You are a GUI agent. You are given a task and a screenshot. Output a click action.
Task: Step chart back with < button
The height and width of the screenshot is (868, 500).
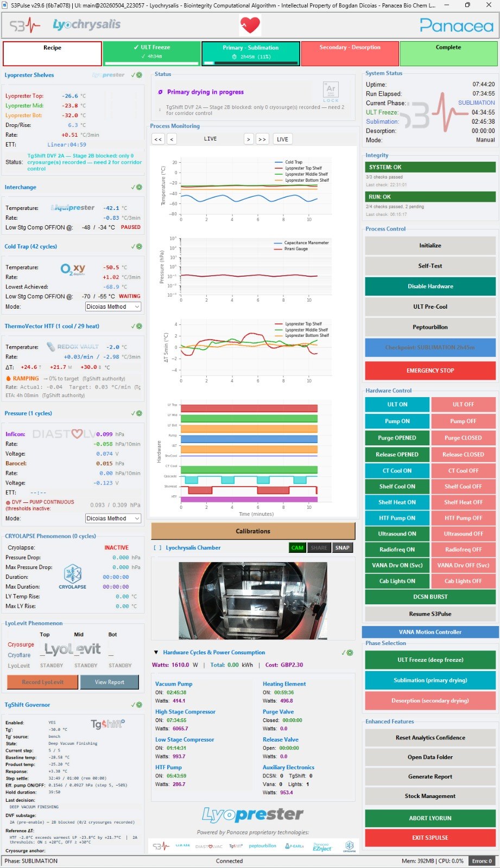coord(172,139)
